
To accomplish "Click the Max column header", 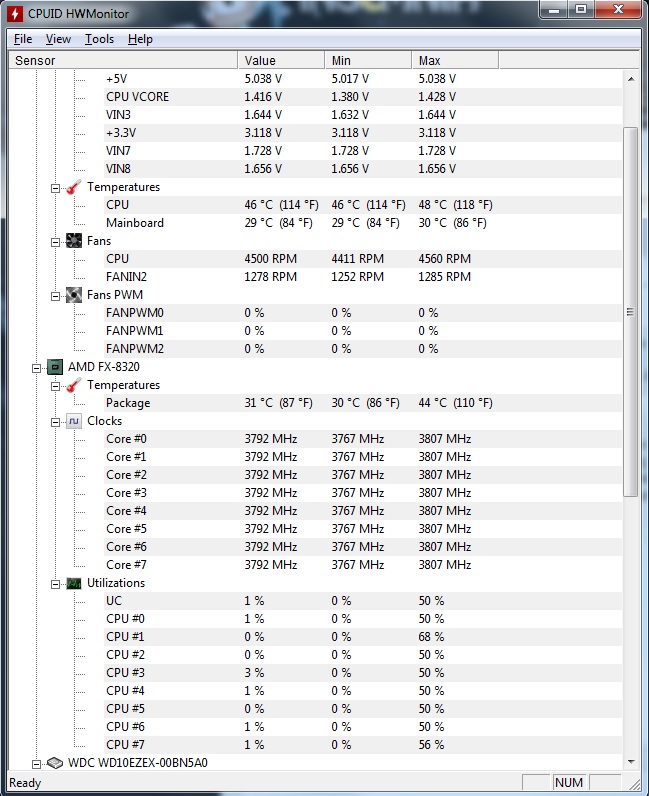I will pos(455,60).
